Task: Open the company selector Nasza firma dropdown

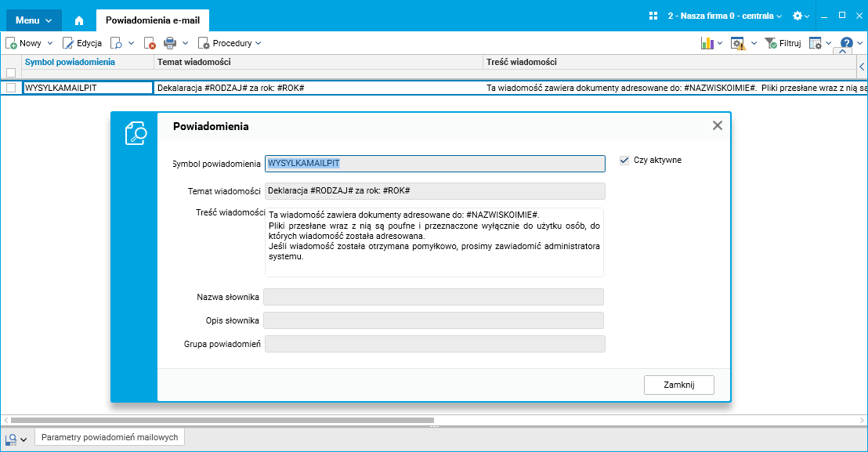Action: tap(725, 16)
